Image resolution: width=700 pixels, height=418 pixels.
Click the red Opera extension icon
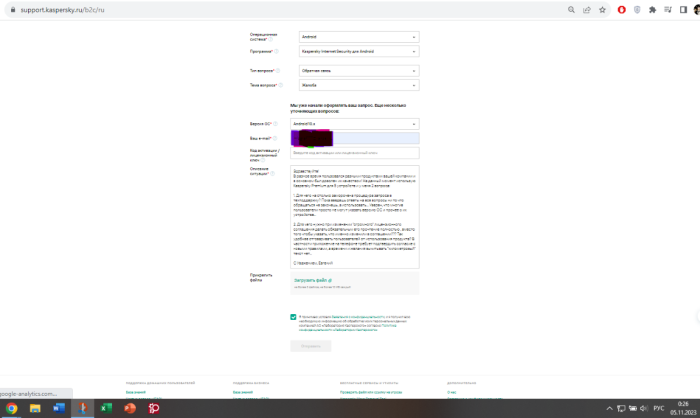click(621, 10)
